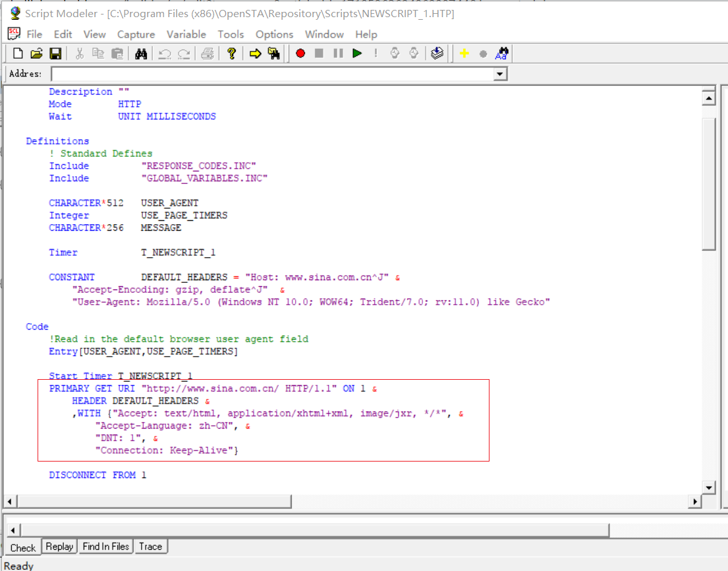Start recording with the red circle button
The width and height of the screenshot is (728, 571).
(300, 53)
